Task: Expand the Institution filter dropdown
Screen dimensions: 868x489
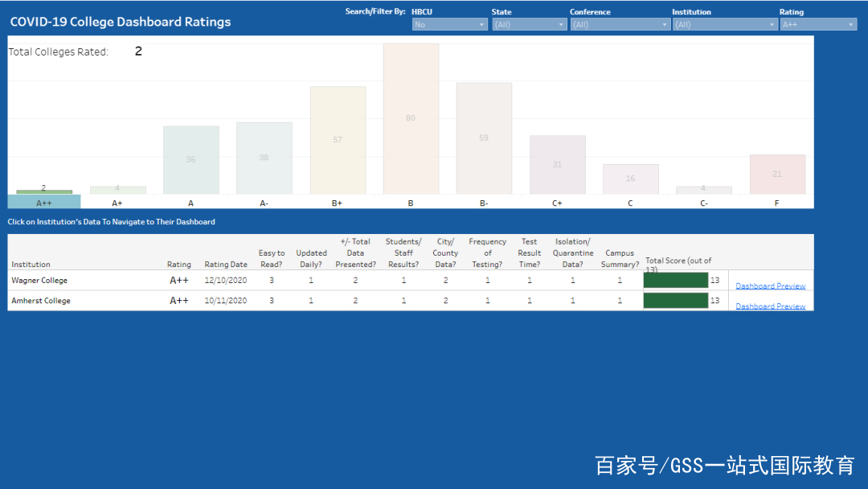Action: 725,25
